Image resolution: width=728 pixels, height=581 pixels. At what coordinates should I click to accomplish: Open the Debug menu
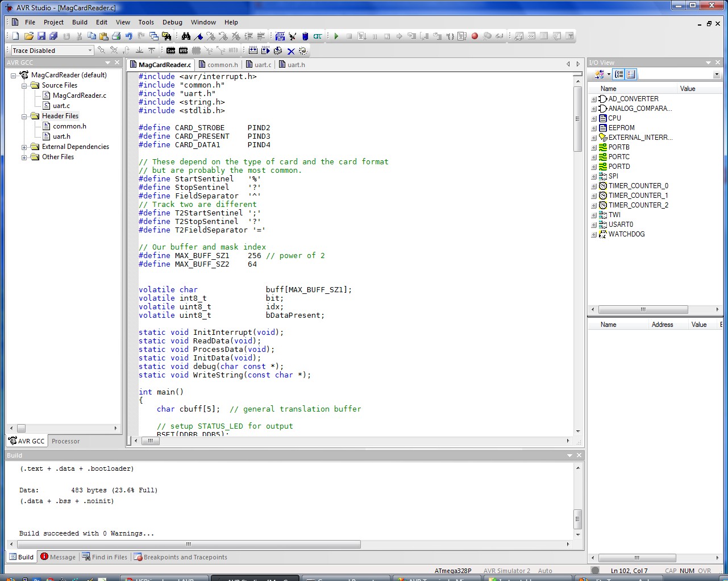[x=172, y=22]
